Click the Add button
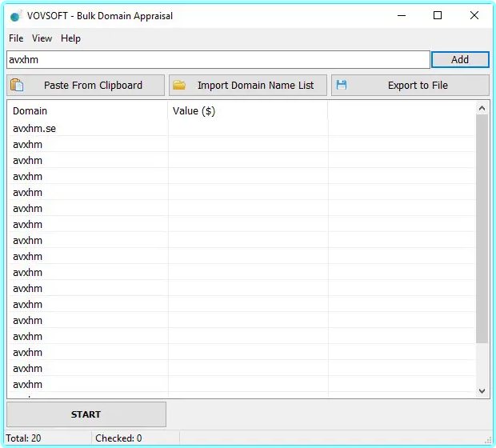Screen dimensions: 496x448 (x=460, y=59)
